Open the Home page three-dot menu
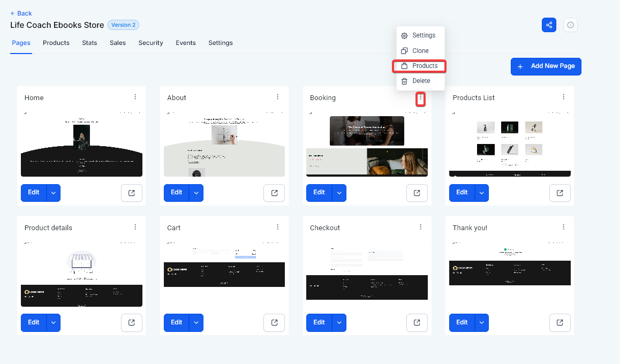Viewport: 620px width, 364px height. 135,97
